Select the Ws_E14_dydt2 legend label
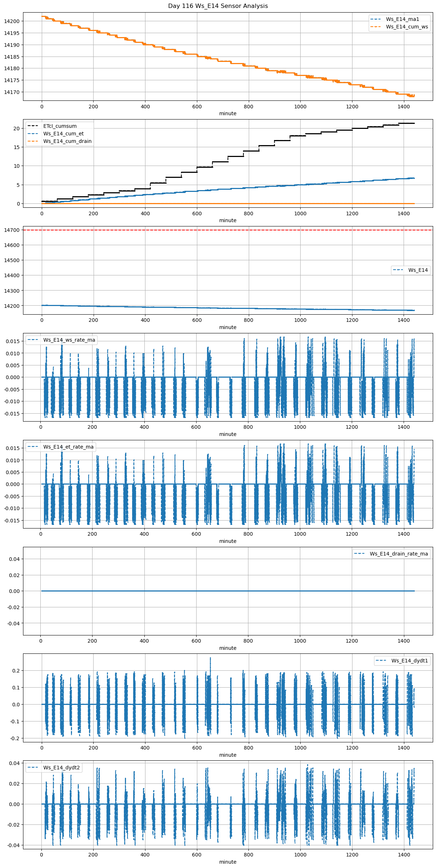This screenshot has height=868, width=436. point(61,768)
